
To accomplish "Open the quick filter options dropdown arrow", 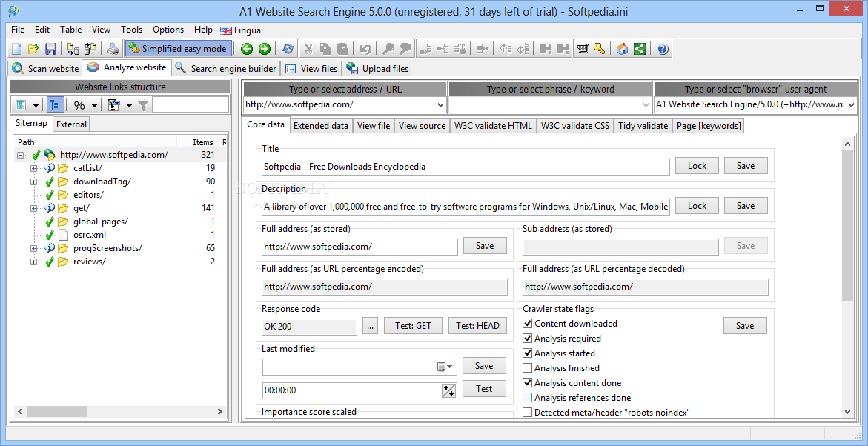I will (x=129, y=105).
